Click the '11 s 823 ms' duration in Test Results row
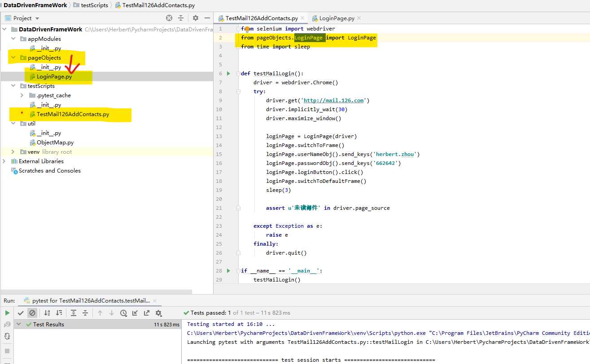This screenshot has height=364, width=590. pyautogui.click(x=167, y=325)
